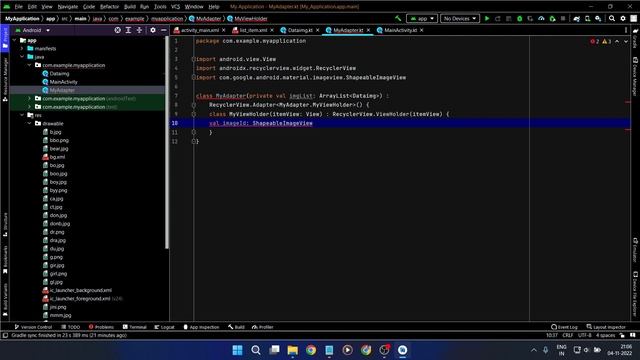Open Chrome from the Windows taskbar
640x360 pixels.
point(311,350)
